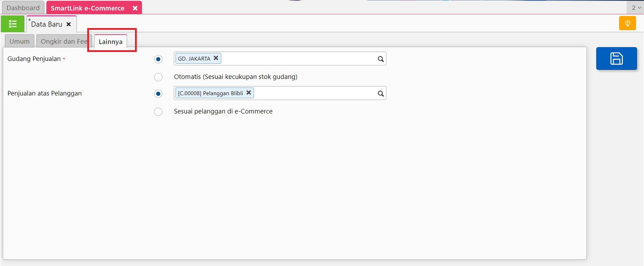Select the specific warehouse radio button
This screenshot has height=266, width=644.
[x=158, y=59]
